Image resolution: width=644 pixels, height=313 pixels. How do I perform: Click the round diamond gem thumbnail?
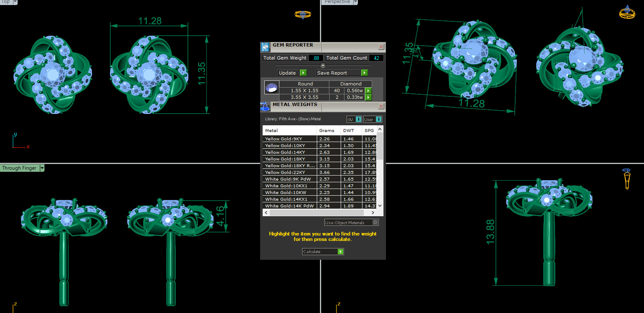[x=271, y=88]
